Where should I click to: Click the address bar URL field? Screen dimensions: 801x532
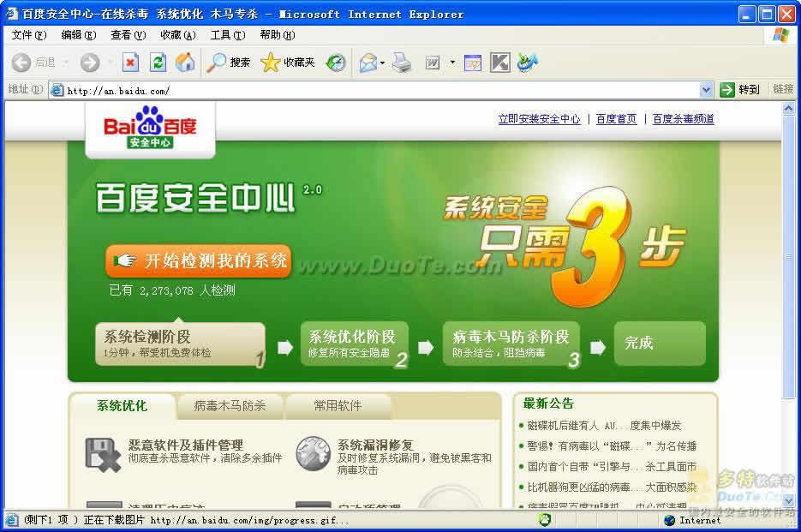pyautogui.click(x=382, y=91)
